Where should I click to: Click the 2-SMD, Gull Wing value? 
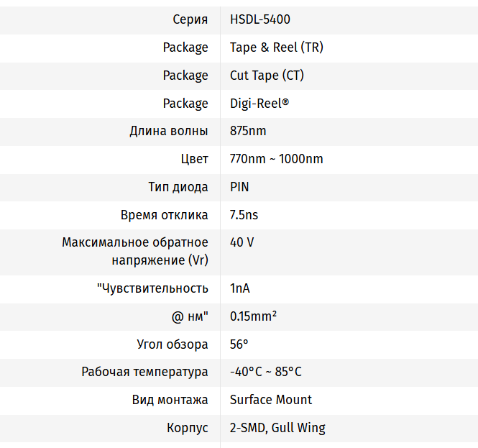pyautogui.click(x=277, y=428)
